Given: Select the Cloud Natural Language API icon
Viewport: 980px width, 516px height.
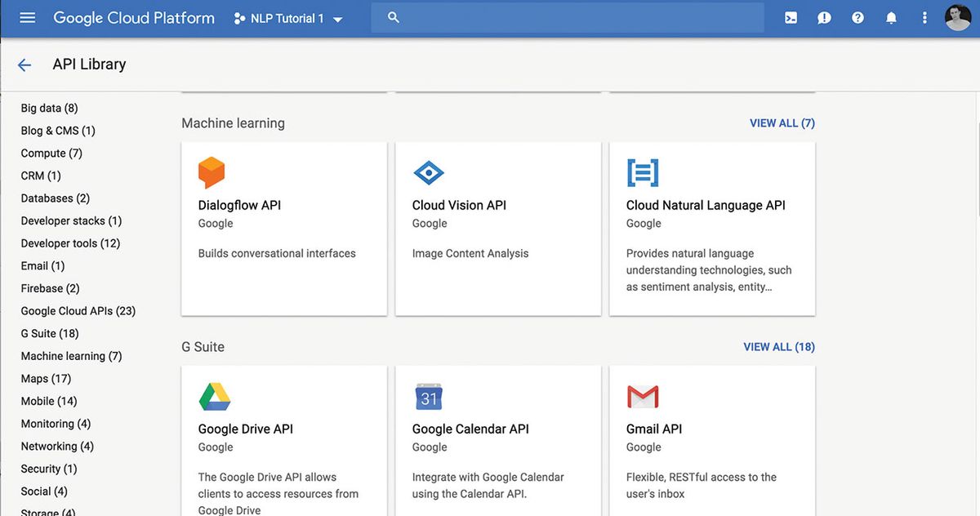Looking at the screenshot, I should (642, 171).
